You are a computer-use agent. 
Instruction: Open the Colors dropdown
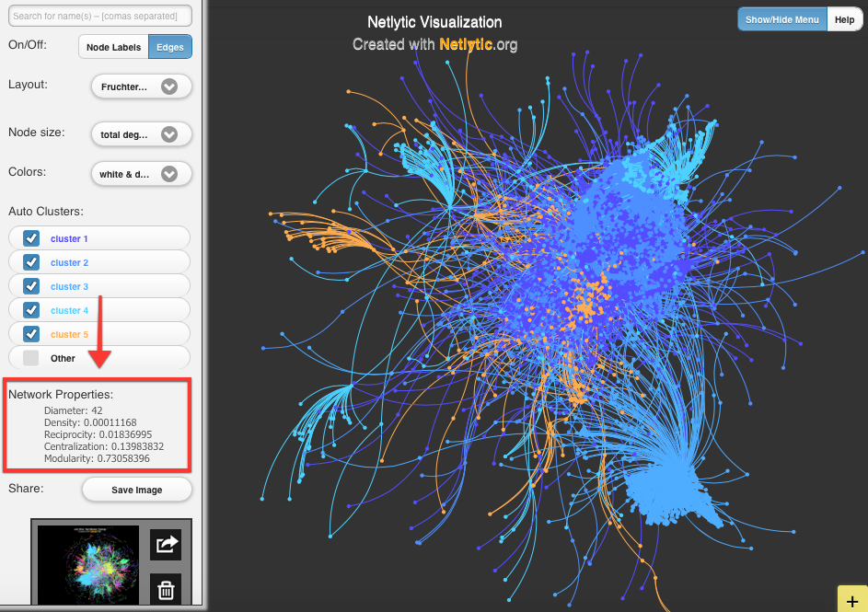point(141,173)
